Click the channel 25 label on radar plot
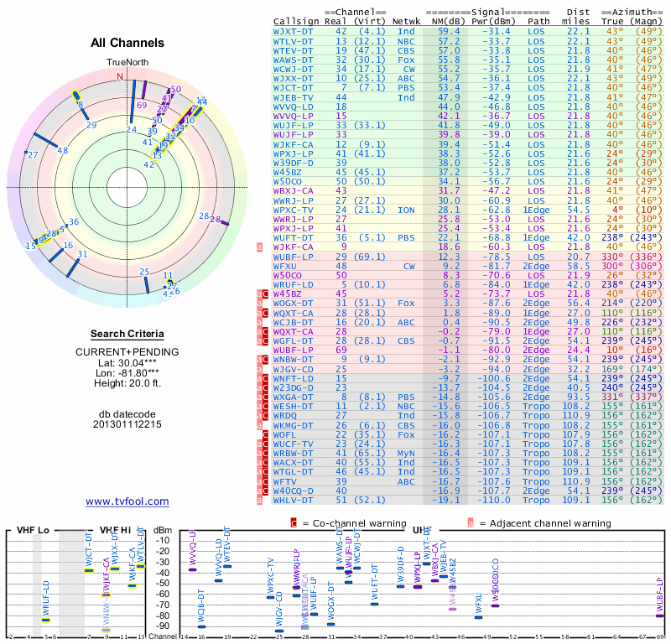The height and width of the screenshot is (644, 671). pos(144,272)
